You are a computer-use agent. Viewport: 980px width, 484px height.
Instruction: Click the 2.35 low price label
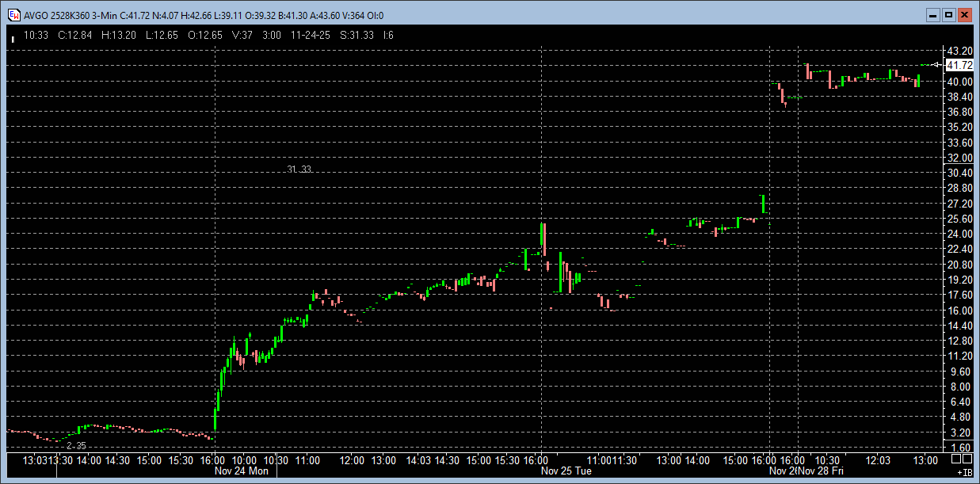(x=76, y=446)
